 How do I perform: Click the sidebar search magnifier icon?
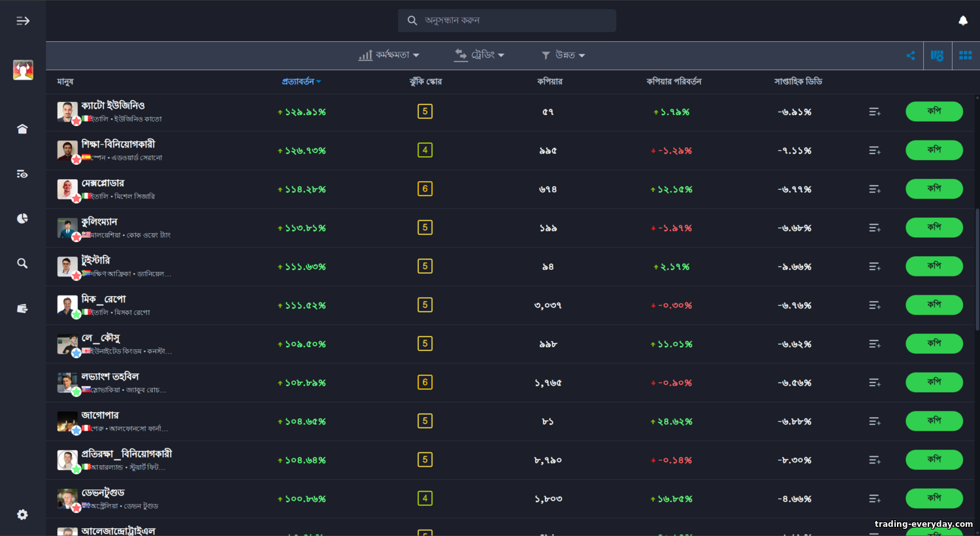22,263
